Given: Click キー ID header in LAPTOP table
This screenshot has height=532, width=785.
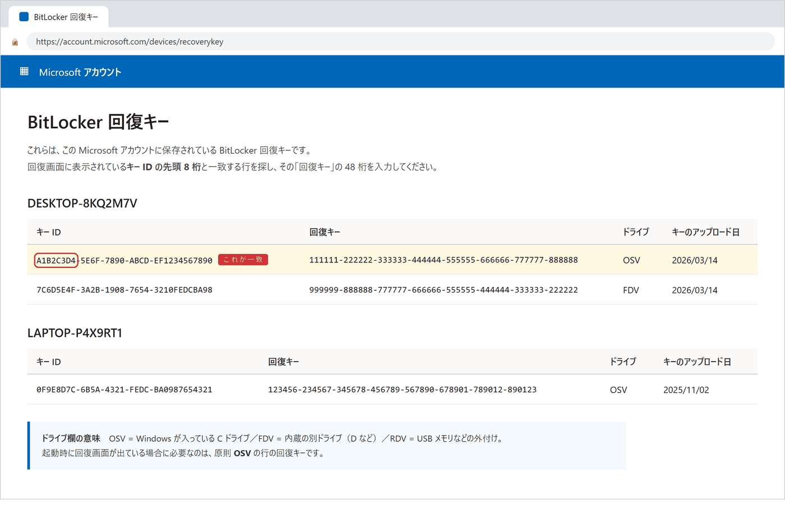Looking at the screenshot, I should [49, 362].
